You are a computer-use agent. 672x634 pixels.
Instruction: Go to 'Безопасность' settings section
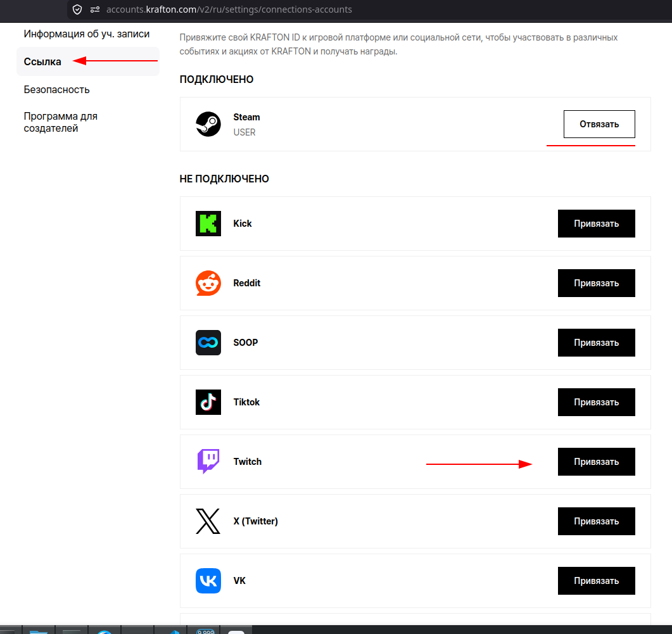pos(56,89)
